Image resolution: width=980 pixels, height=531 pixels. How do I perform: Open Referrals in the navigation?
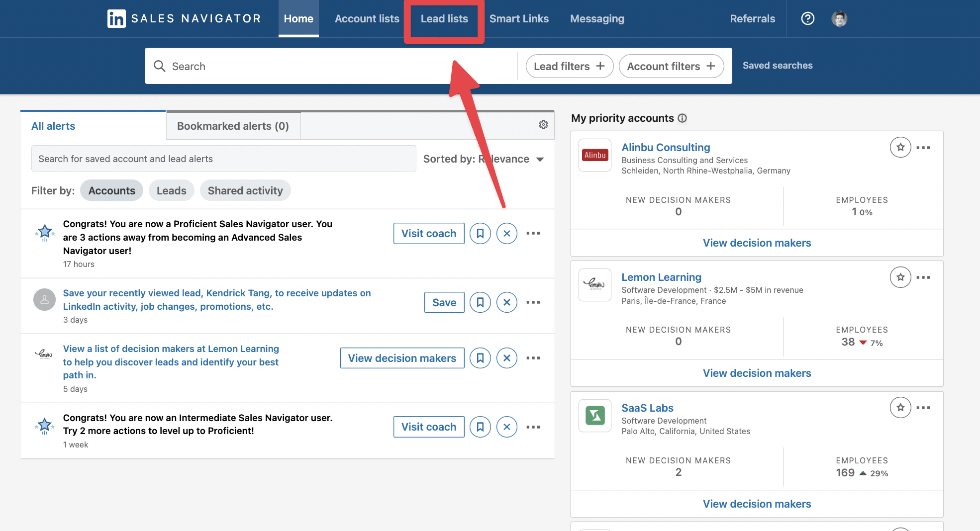coord(752,19)
